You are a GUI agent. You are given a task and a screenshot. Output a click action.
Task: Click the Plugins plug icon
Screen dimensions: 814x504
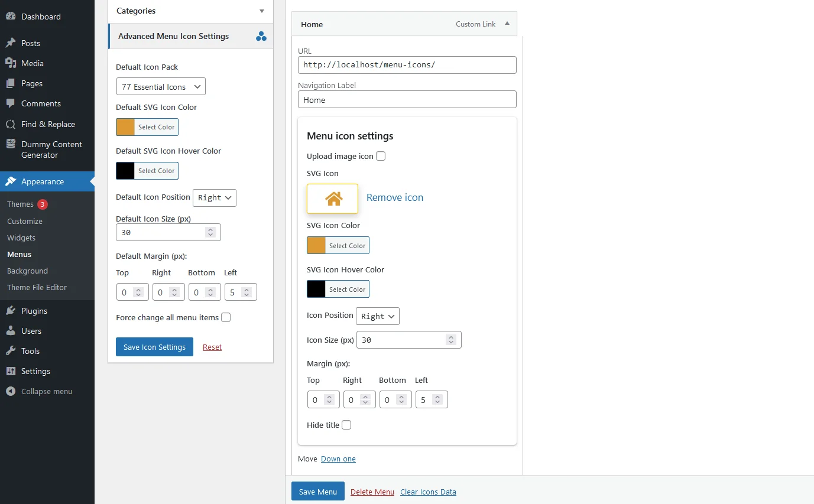tap(10, 311)
